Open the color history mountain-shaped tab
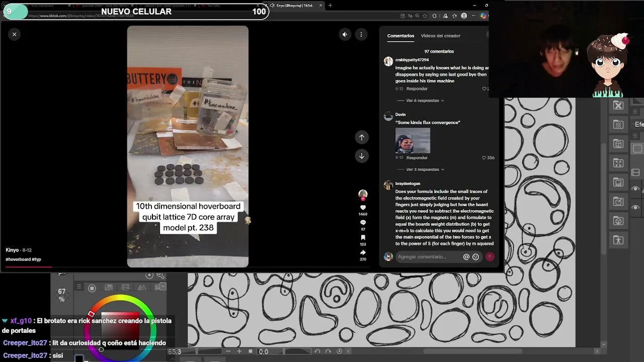This screenshot has width=644, height=362. click(142, 288)
